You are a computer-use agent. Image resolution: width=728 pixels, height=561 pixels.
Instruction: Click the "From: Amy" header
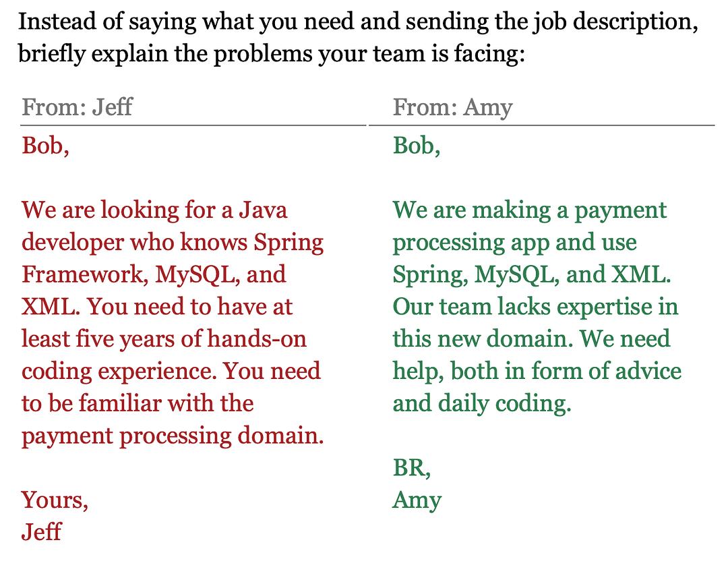(x=452, y=107)
